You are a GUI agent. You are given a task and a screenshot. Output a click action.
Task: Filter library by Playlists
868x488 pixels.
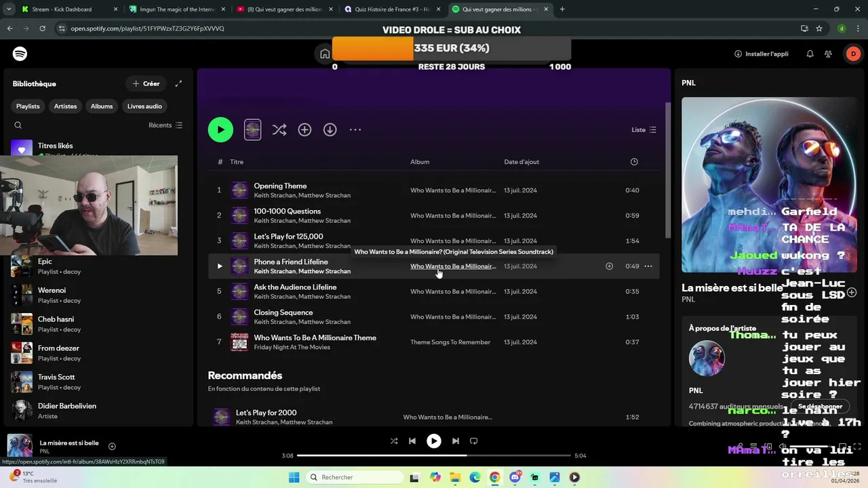click(28, 106)
